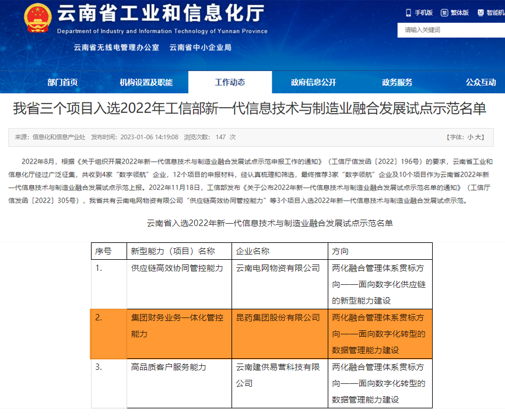This screenshot has width=505, height=420.
Task: Open 云南省中小企业局 link
Action: [x=201, y=47]
